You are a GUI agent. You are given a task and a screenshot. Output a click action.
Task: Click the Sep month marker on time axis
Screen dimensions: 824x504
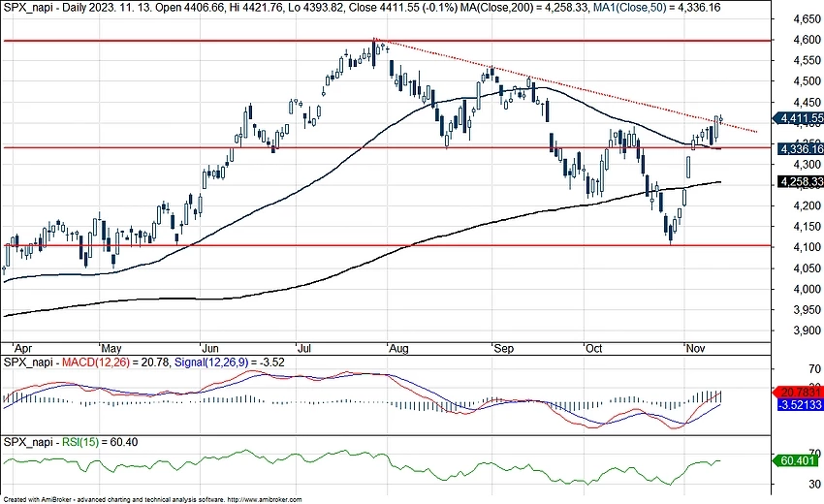click(500, 346)
